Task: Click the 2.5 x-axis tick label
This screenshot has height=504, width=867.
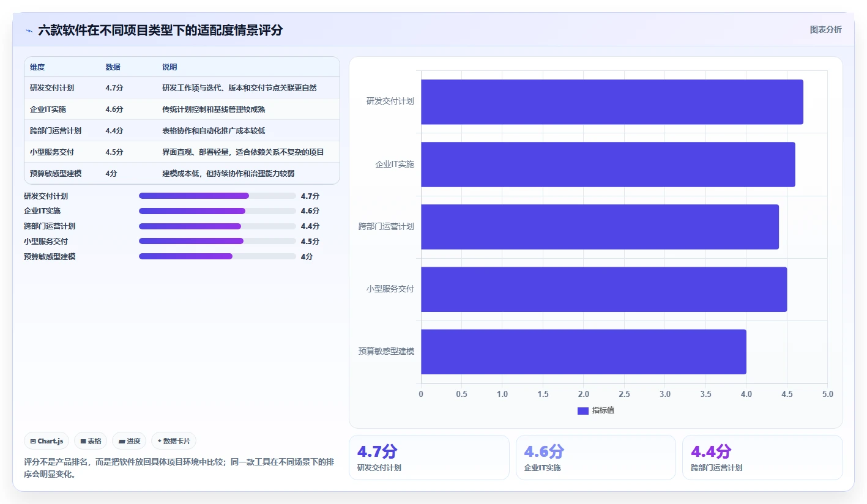Action: click(x=624, y=395)
